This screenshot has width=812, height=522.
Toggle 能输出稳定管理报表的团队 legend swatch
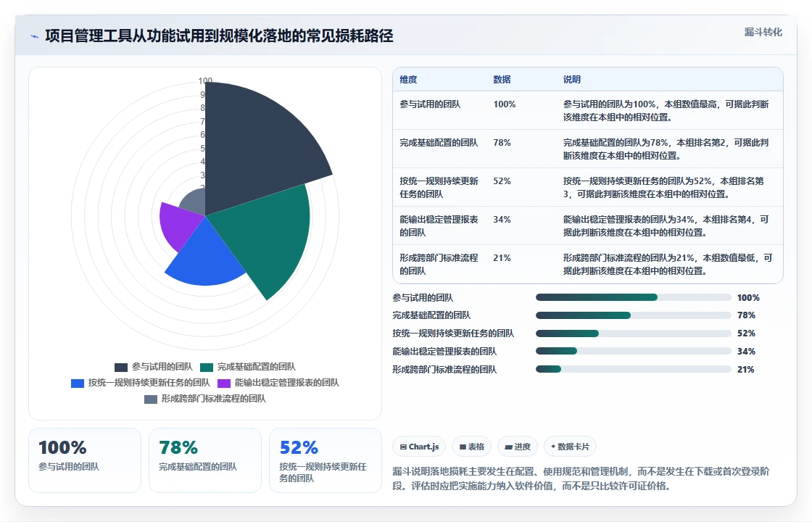tap(224, 384)
